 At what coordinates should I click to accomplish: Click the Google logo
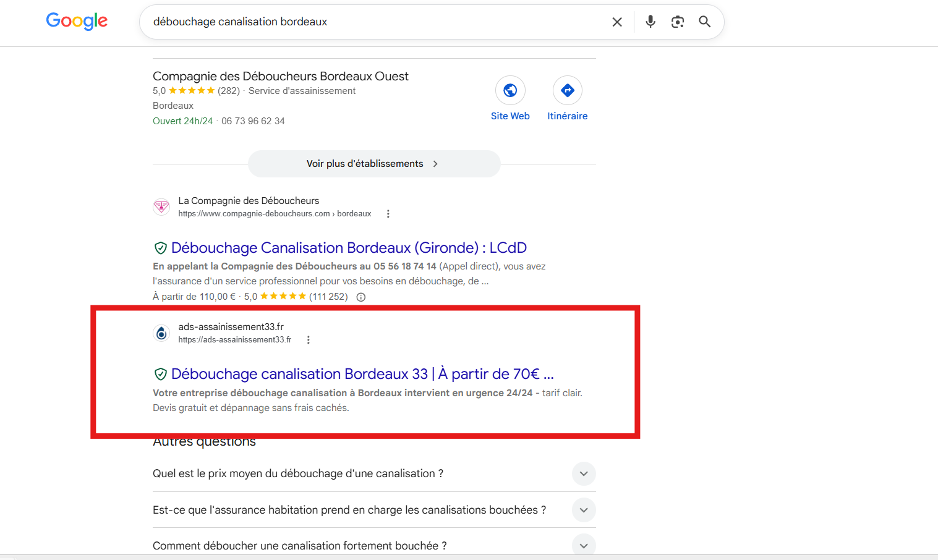click(77, 21)
